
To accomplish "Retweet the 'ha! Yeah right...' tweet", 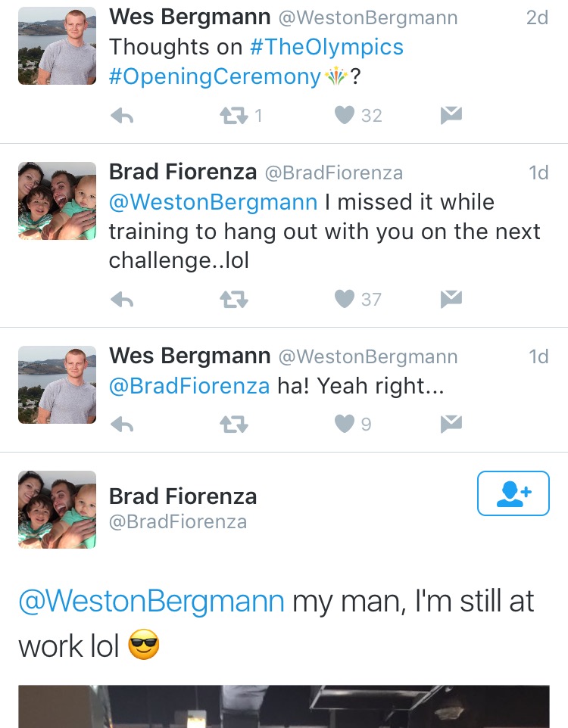I will point(234,424).
